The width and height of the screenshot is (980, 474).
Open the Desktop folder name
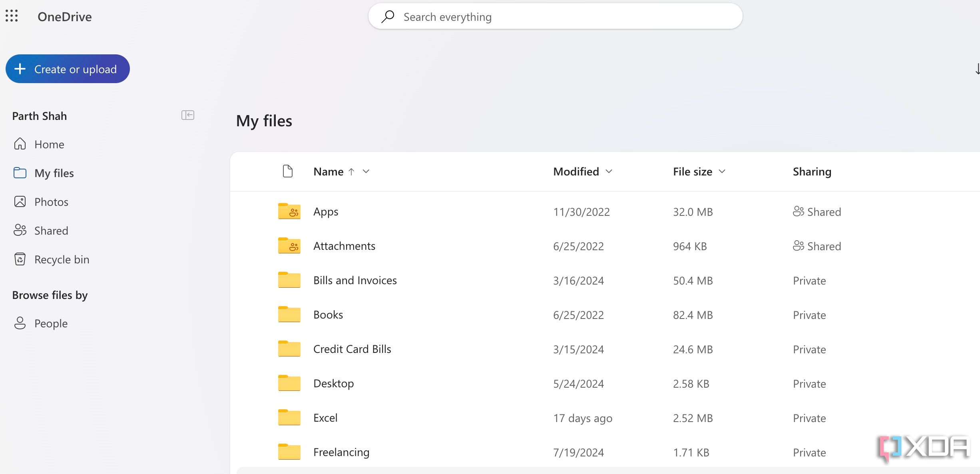333,384
